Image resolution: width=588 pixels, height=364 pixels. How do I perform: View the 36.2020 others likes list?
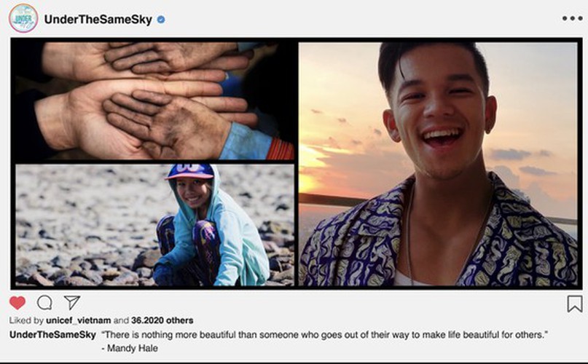point(162,320)
